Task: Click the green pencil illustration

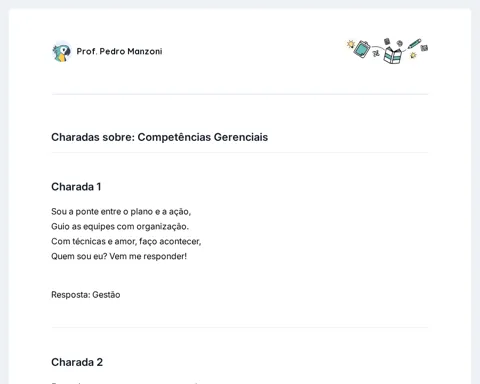Action: point(414,44)
